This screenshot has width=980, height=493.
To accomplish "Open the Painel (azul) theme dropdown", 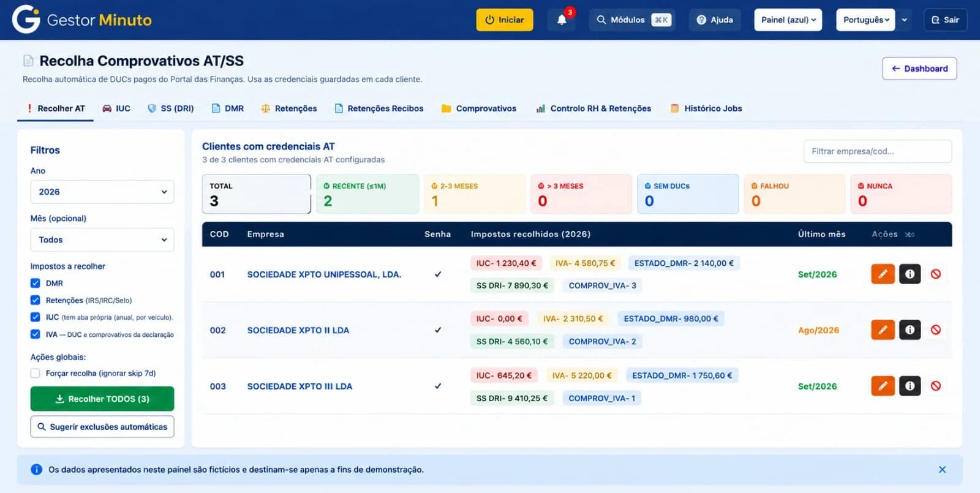I will (788, 20).
